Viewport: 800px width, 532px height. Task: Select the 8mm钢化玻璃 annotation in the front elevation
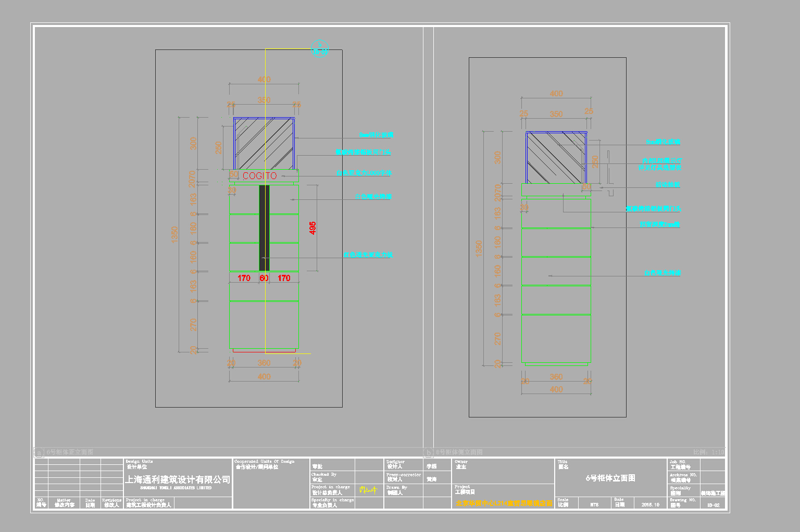[376, 135]
